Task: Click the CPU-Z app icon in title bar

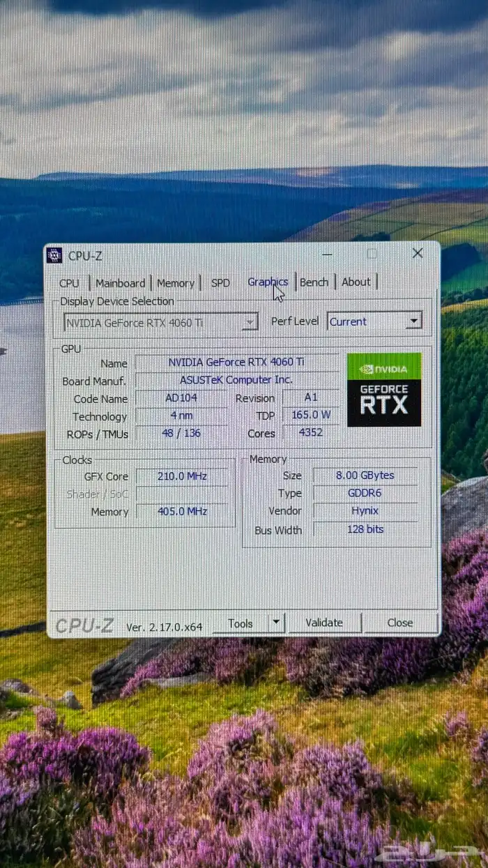Action: (55, 255)
